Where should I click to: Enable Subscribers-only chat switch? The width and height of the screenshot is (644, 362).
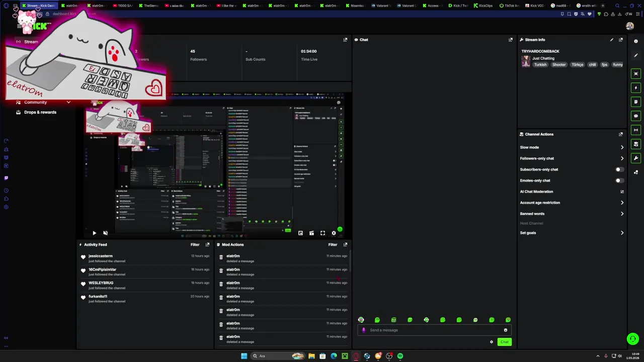coord(620,169)
